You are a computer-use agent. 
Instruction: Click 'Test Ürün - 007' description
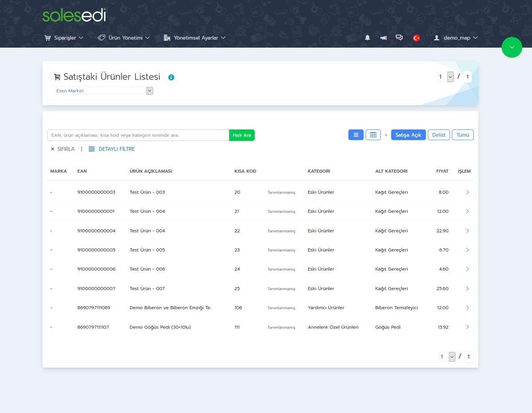(147, 288)
